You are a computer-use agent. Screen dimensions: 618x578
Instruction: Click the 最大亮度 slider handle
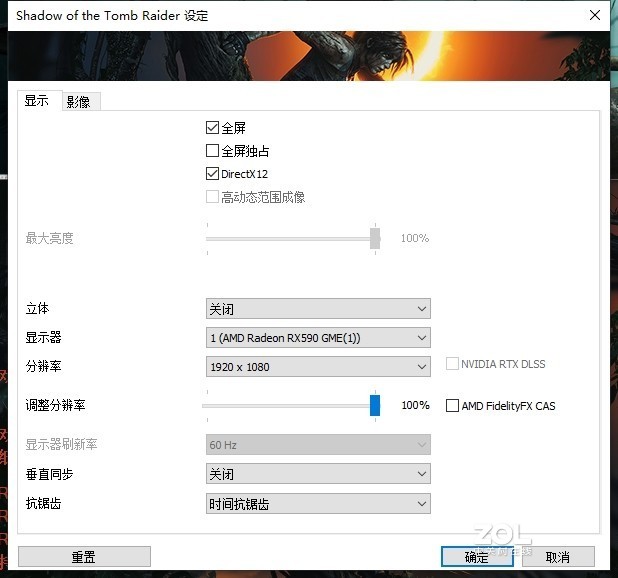point(375,238)
